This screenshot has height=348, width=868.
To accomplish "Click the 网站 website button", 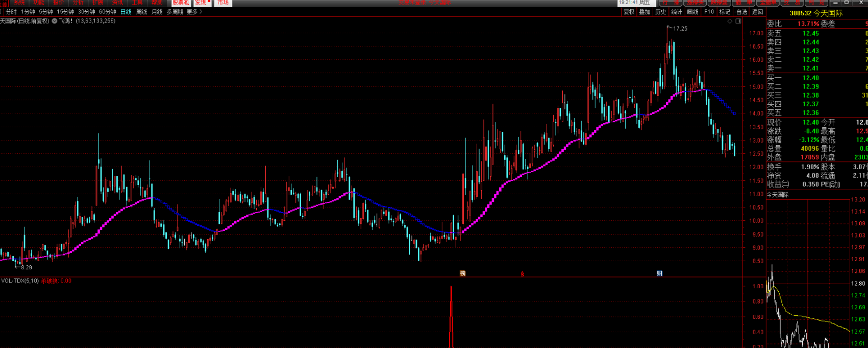I will [816, 3].
